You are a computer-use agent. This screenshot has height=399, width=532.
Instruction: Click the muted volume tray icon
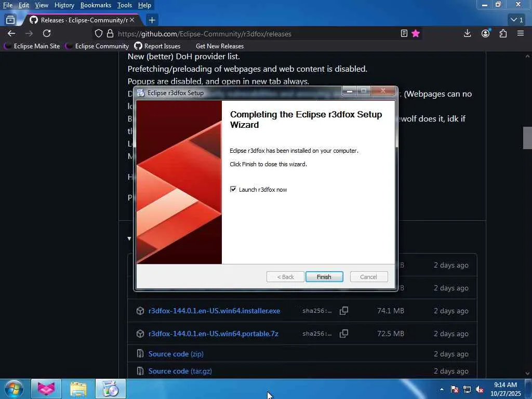point(480,390)
